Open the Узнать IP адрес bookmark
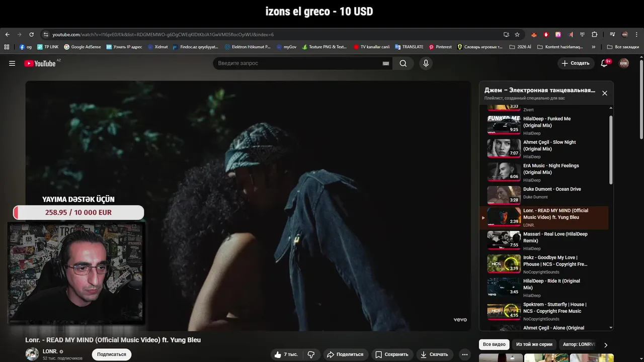This screenshot has height=362, width=644. pos(124,47)
